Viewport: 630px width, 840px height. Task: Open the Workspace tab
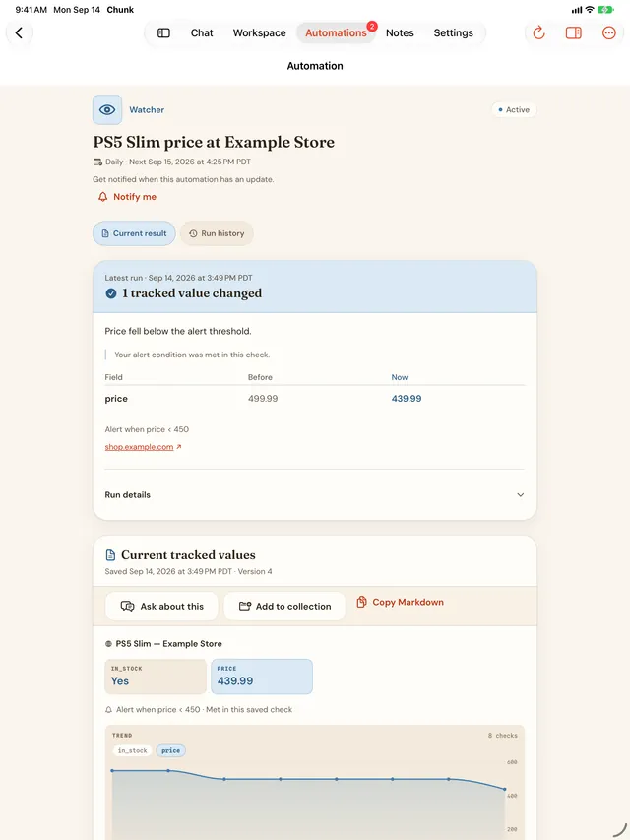tap(259, 33)
